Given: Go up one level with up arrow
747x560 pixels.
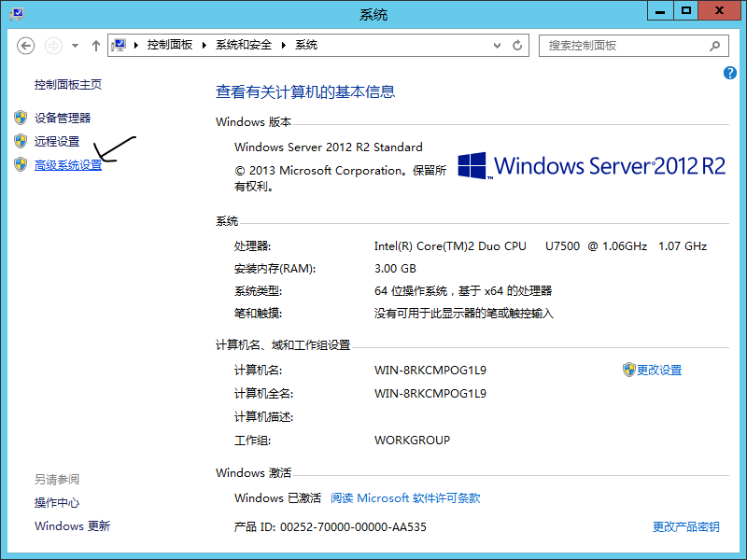Looking at the screenshot, I should point(96,46).
